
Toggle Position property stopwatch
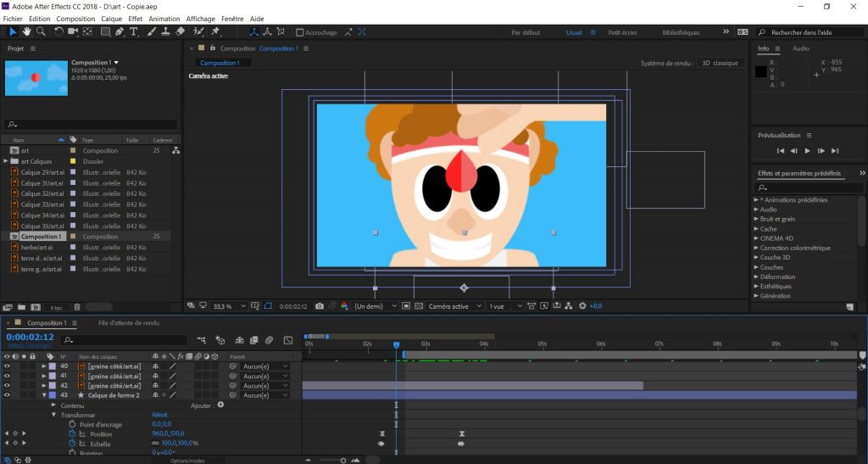click(x=73, y=433)
